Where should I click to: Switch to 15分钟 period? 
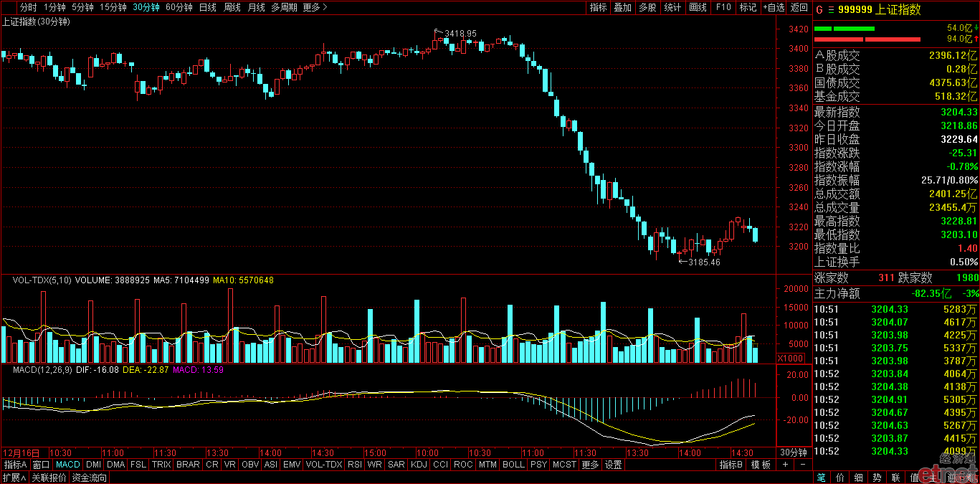[x=113, y=7]
